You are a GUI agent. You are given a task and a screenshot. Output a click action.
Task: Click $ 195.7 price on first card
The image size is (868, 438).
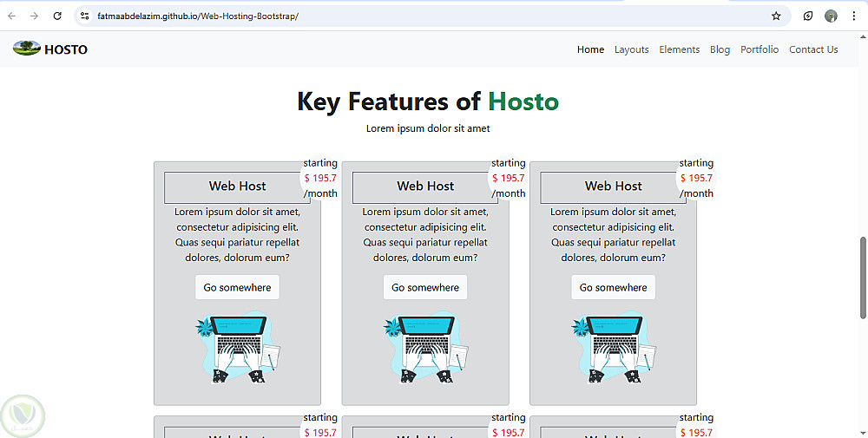point(320,178)
